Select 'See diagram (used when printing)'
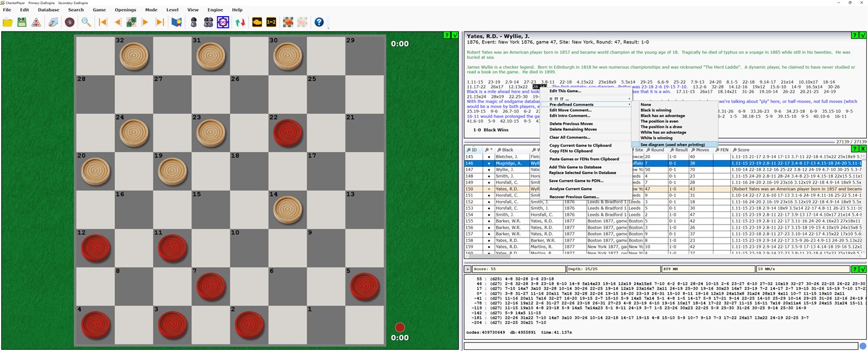This screenshot has height=351, width=868. click(x=675, y=144)
